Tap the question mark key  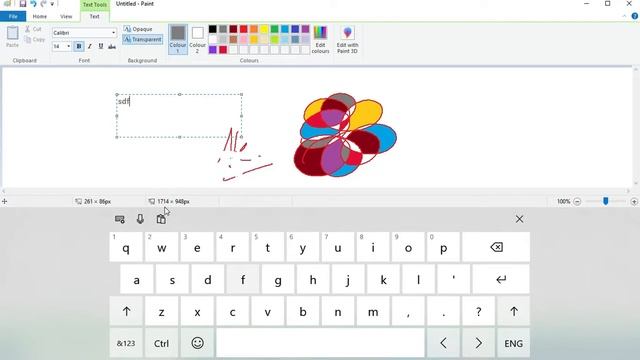(x=478, y=311)
